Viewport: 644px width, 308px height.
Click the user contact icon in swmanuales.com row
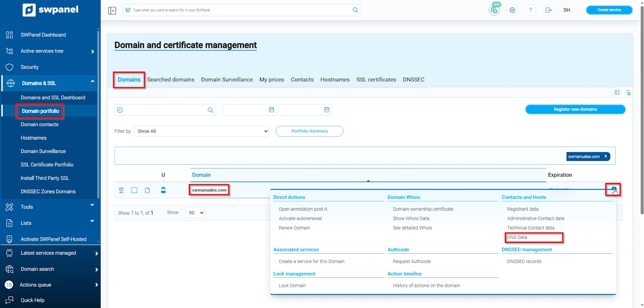163,190
